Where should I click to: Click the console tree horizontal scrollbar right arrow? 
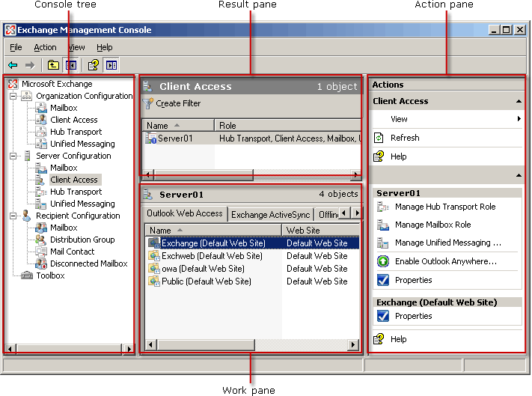pos(129,349)
